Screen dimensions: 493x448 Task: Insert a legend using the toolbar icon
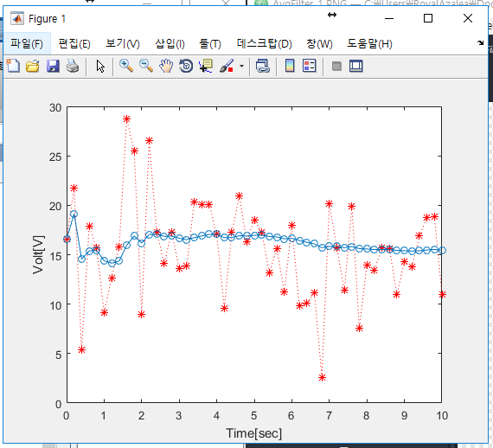(x=310, y=66)
